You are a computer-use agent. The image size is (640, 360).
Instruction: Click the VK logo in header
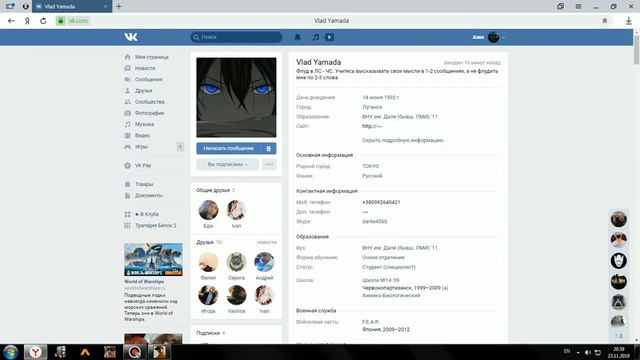pyautogui.click(x=131, y=37)
